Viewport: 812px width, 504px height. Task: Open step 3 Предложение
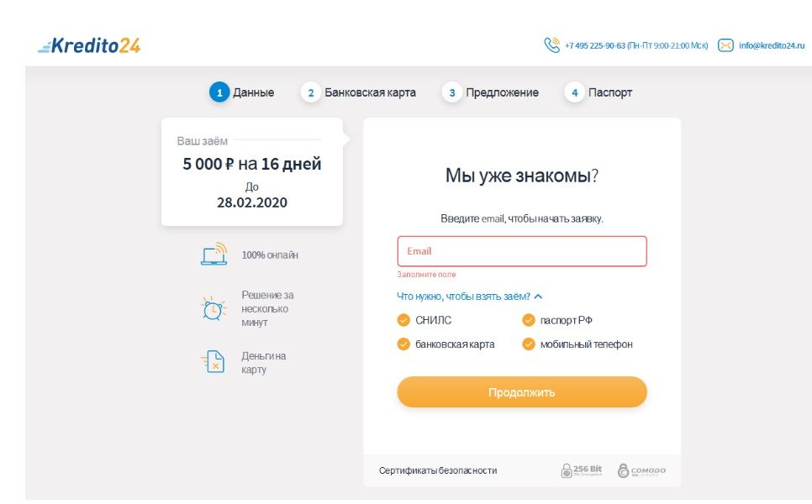pyautogui.click(x=491, y=93)
